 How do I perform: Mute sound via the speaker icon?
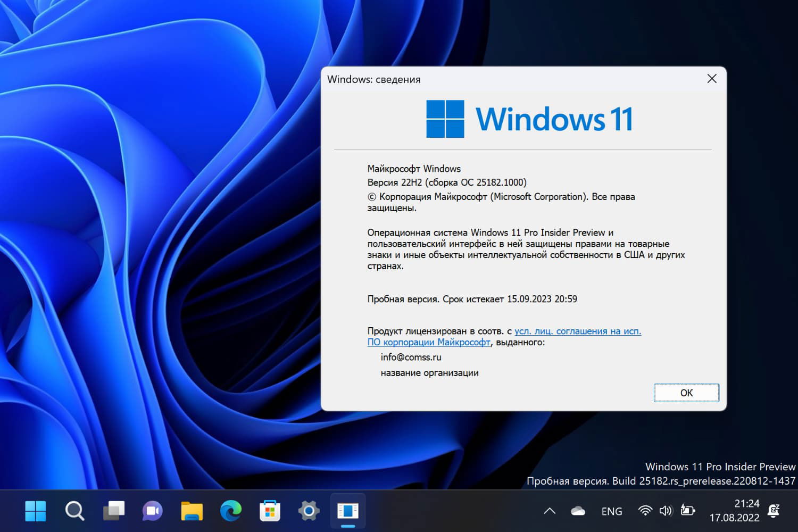tap(666, 511)
